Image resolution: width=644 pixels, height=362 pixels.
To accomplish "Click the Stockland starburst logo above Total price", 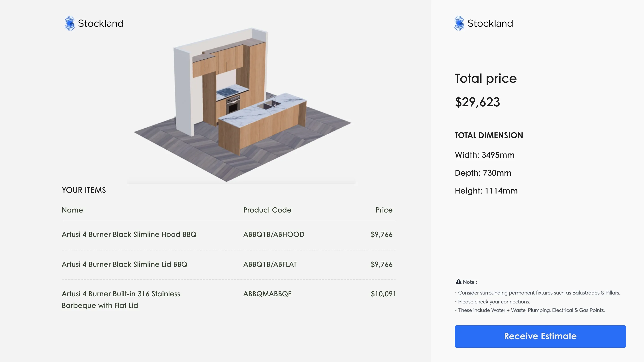I will coord(459,23).
